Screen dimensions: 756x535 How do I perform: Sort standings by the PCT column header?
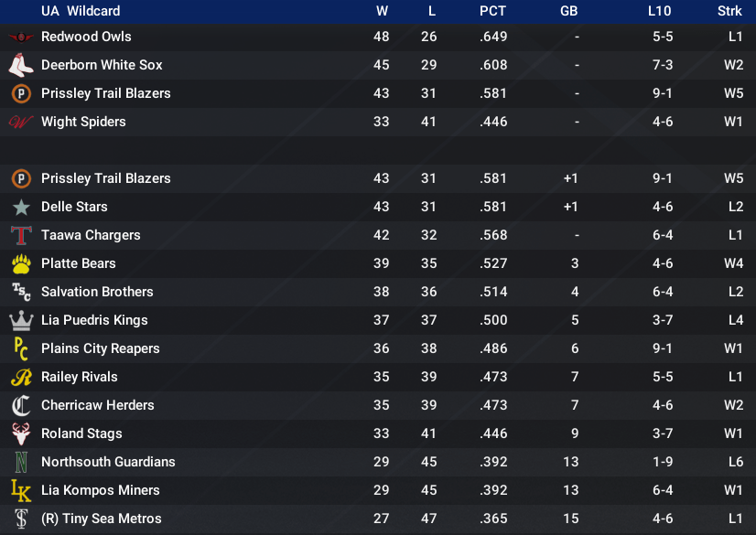coord(492,11)
